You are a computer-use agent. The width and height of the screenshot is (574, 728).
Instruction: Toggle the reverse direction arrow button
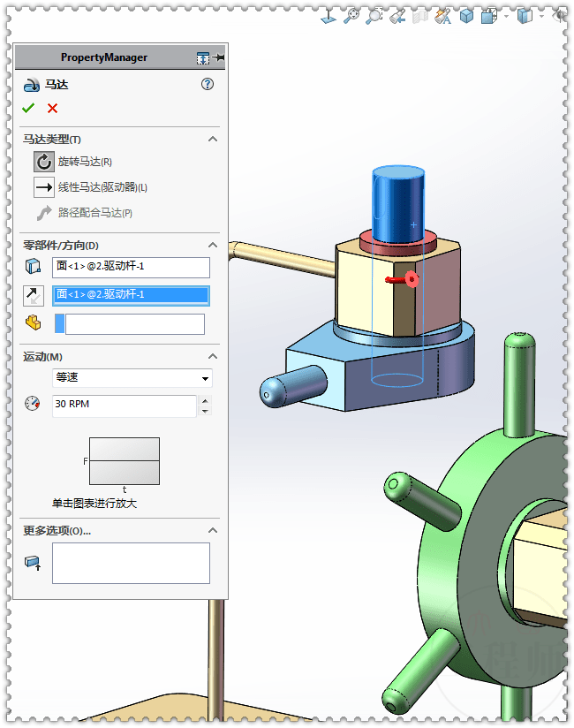[x=34, y=296]
